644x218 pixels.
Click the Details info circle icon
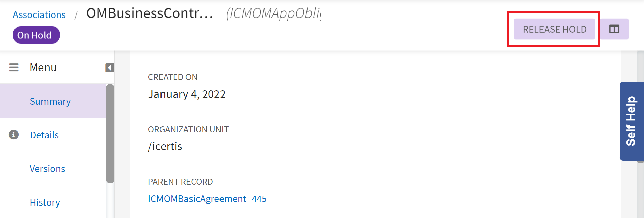(x=13, y=135)
